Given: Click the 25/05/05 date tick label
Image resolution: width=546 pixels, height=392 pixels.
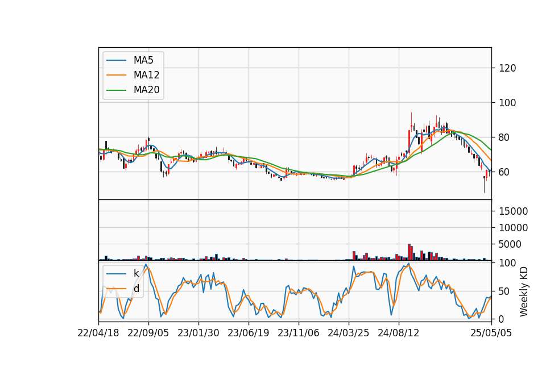Looking at the screenshot, I should 491,333.
